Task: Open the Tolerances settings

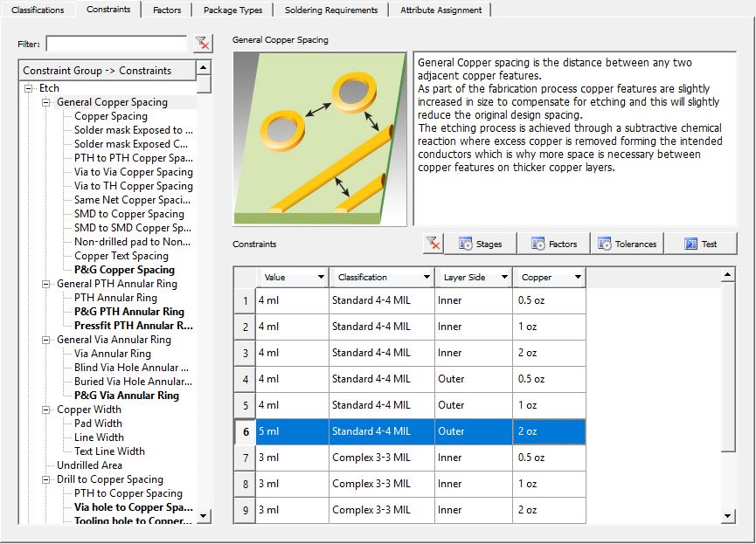Action: coord(627,244)
